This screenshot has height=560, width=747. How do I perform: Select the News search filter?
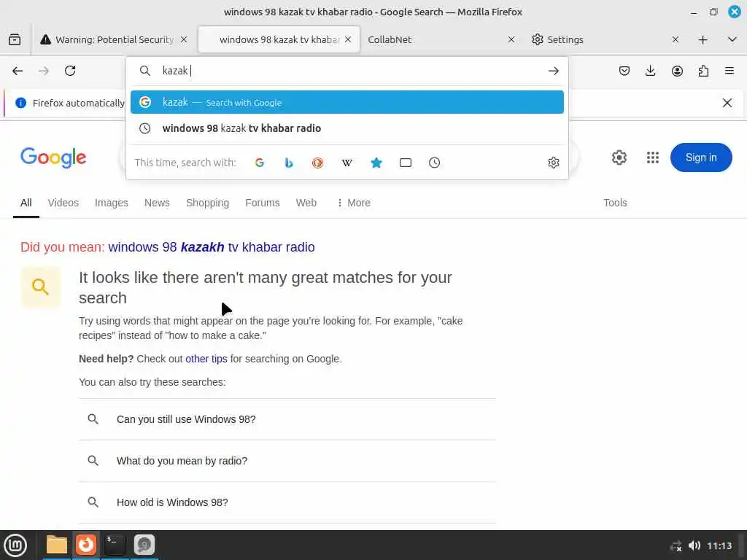pyautogui.click(x=158, y=203)
